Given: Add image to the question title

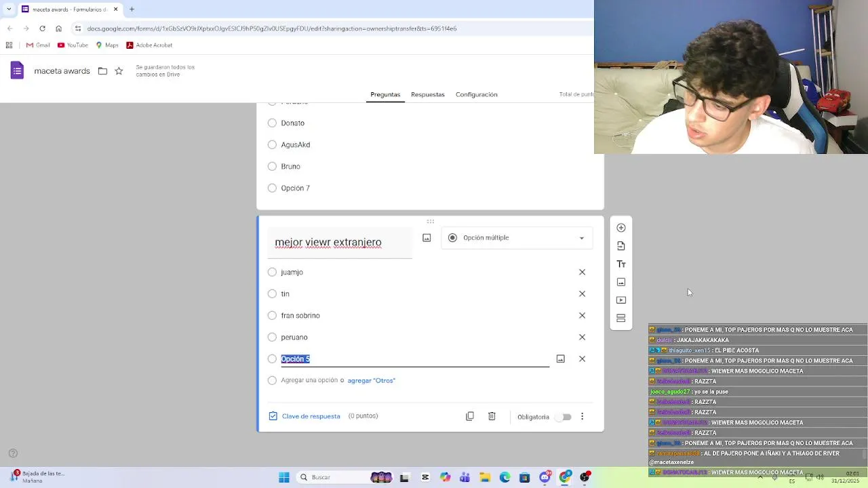Looking at the screenshot, I should coord(427,238).
